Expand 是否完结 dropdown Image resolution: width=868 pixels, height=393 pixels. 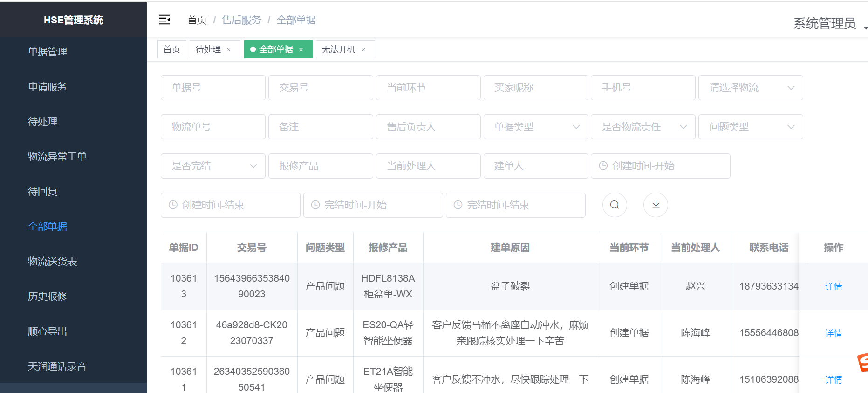213,166
